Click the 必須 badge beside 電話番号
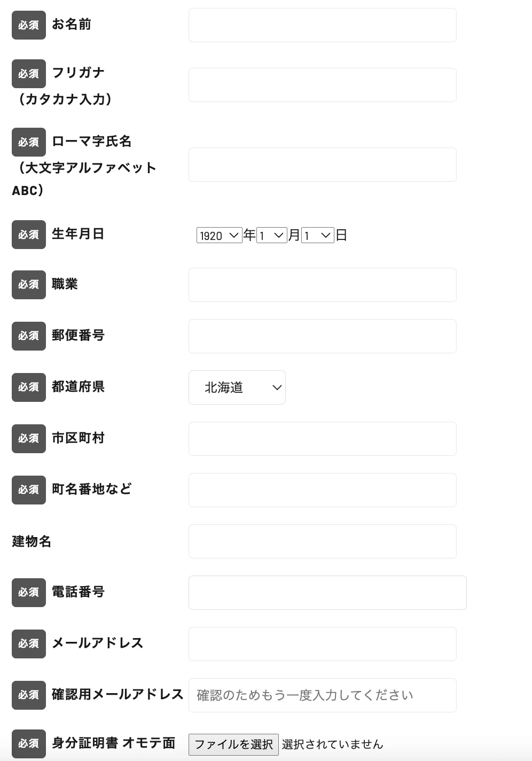The height and width of the screenshot is (761, 532). point(29,593)
